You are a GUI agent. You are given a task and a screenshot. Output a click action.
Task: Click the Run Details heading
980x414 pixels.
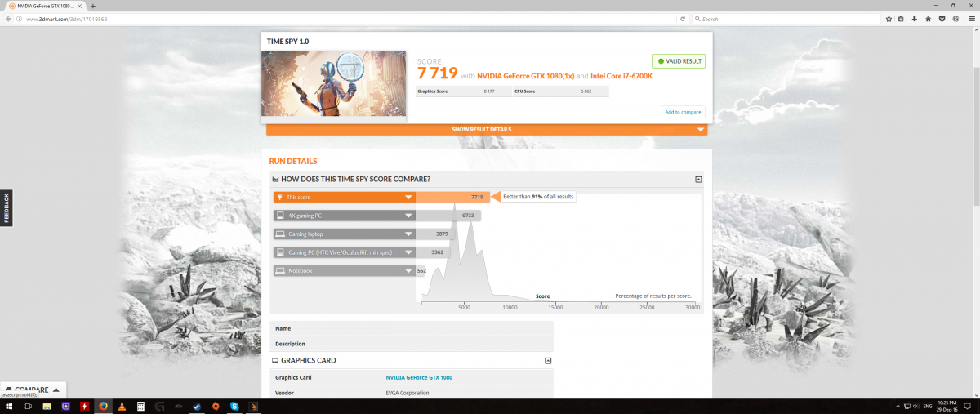(293, 162)
